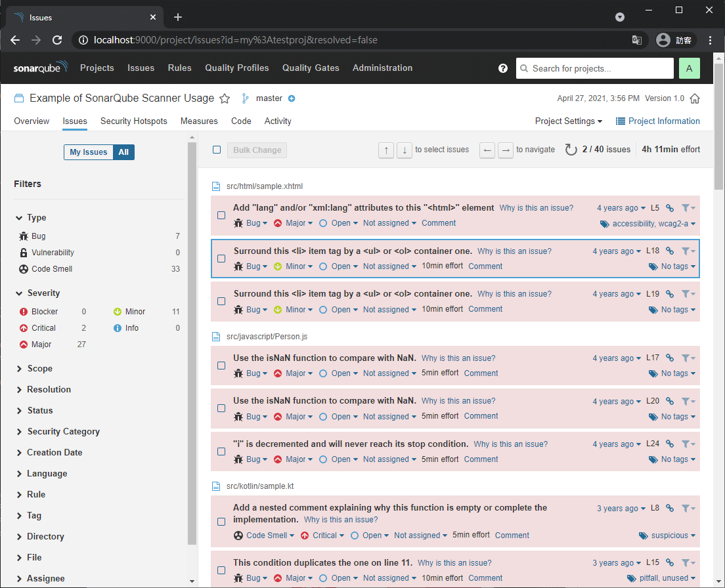Select next issue with the down arrow key

[x=405, y=150]
